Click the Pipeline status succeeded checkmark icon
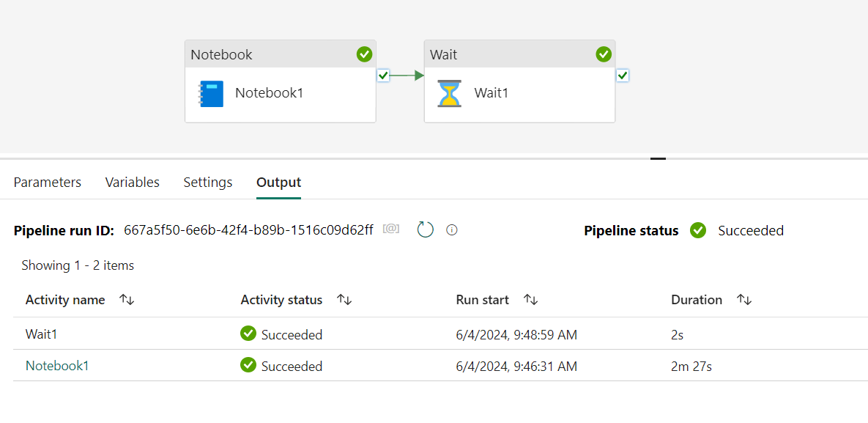Screen dimensions: 868x423 (698, 230)
